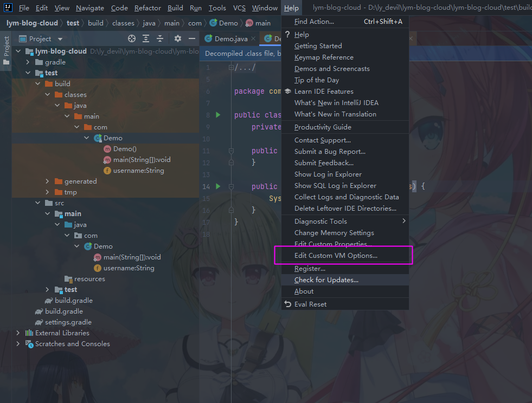Expand Scratches and Consoles node

pos(18,343)
